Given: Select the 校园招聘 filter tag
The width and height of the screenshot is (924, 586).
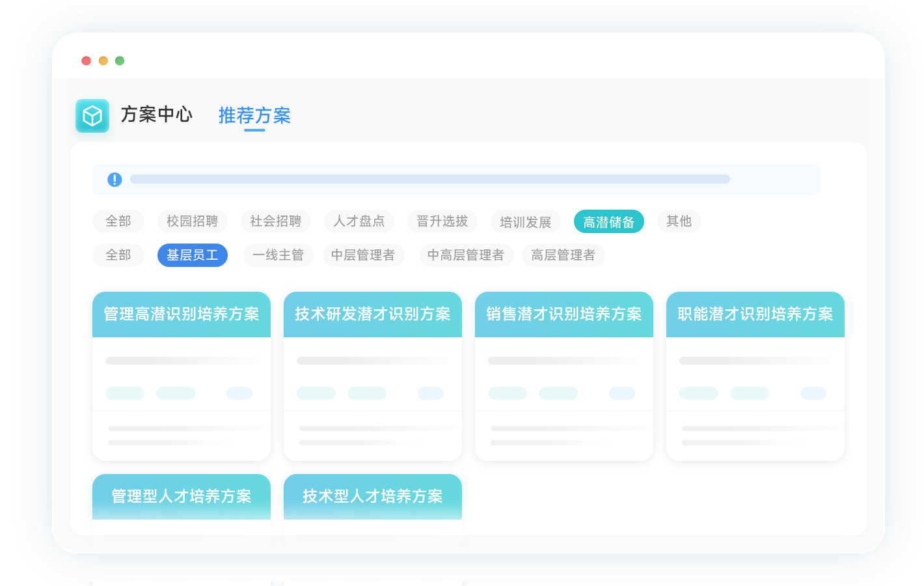Looking at the screenshot, I should [x=192, y=221].
